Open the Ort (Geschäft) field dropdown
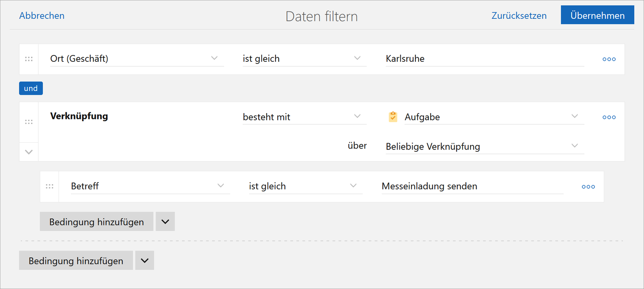The width and height of the screenshot is (644, 289). [214, 58]
